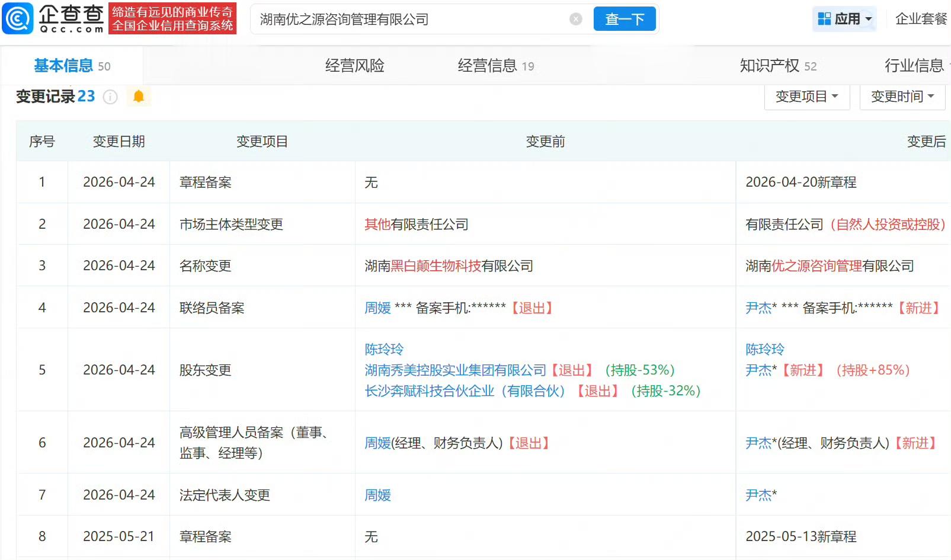The width and height of the screenshot is (951, 560).
Task: Open 尹杰* link in the 高级管理人员备案 row
Action: point(761,443)
